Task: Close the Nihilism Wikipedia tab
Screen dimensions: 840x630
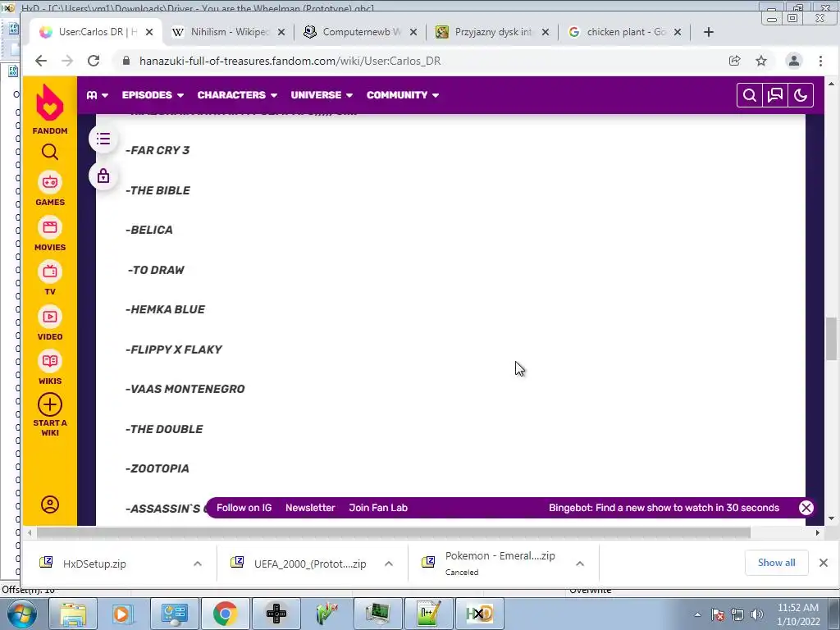Action: pyautogui.click(x=281, y=32)
